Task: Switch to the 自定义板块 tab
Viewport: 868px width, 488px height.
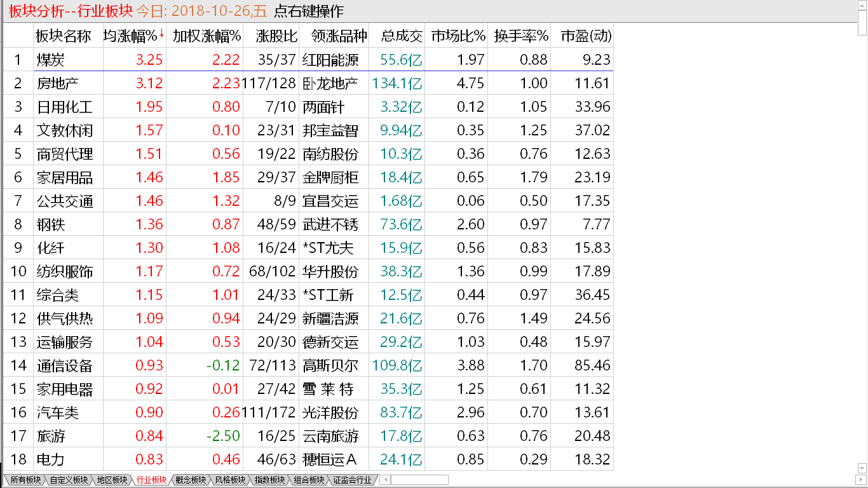Action: coord(69,480)
